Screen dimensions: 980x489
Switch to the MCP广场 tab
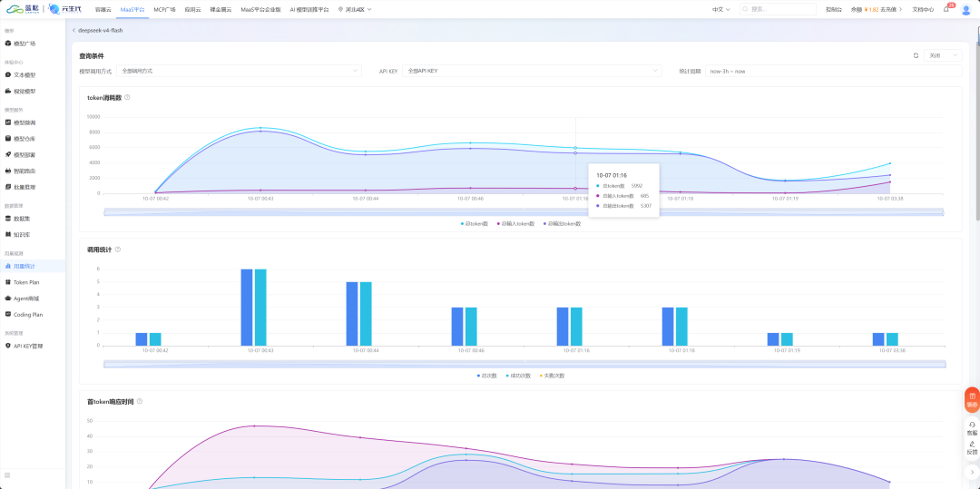[164, 9]
